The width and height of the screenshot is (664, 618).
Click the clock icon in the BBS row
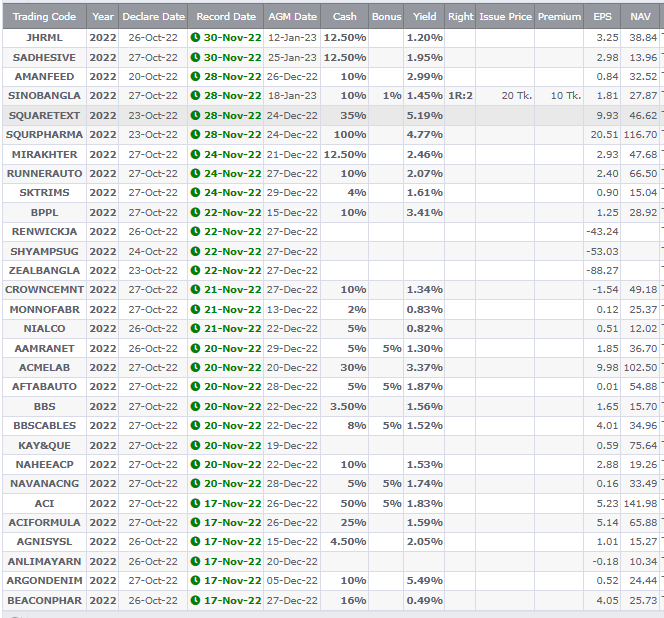point(195,406)
